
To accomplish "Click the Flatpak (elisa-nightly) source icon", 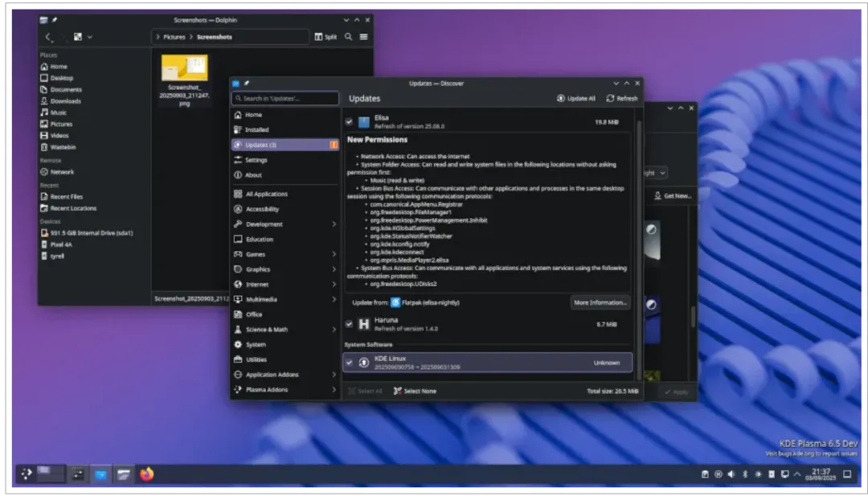I will 395,302.
